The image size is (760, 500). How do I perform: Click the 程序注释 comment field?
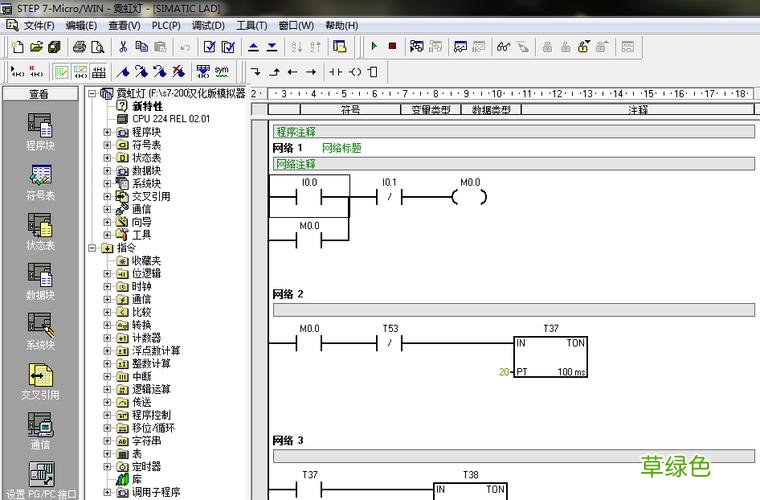tap(514, 132)
